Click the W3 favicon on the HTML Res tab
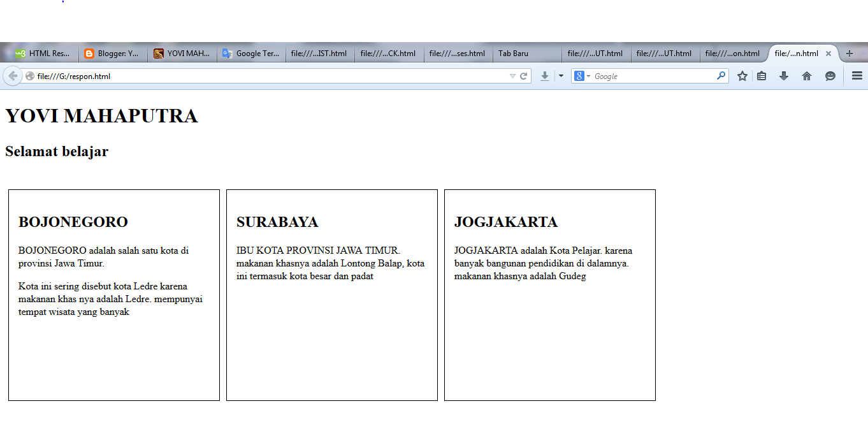Viewport: 868px width, 436px height. tap(20, 54)
